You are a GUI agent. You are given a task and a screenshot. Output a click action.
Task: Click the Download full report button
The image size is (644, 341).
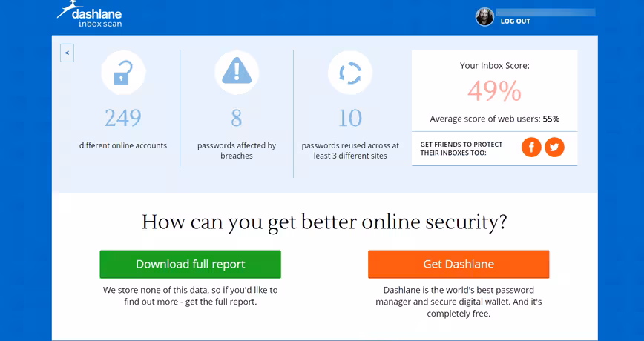(190, 264)
